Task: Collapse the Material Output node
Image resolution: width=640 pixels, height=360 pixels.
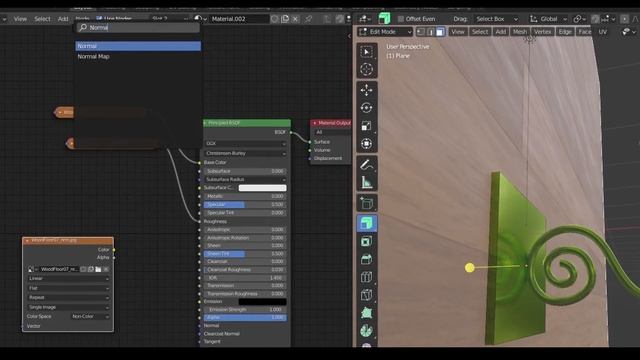Action: click(315, 123)
